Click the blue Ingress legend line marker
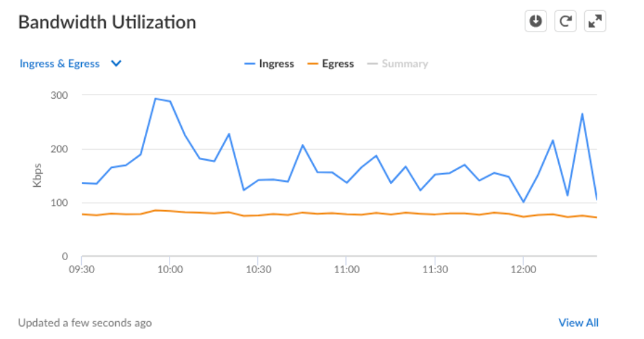Screen dimensions: 644x339 (249, 64)
